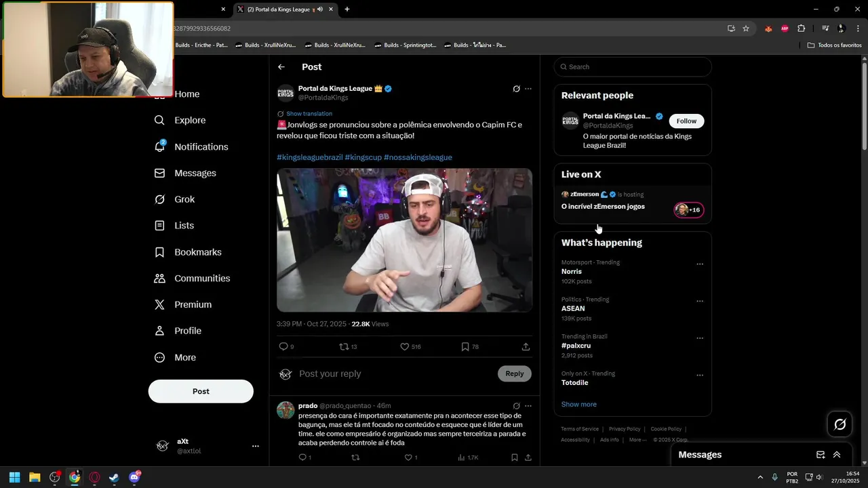Open Terms of Service footer link

click(x=580, y=429)
